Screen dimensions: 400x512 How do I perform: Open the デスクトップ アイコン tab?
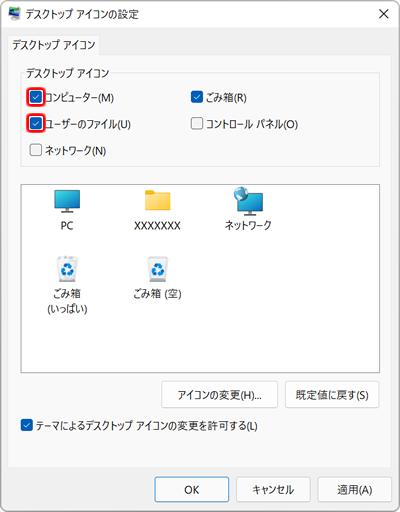click(x=54, y=45)
